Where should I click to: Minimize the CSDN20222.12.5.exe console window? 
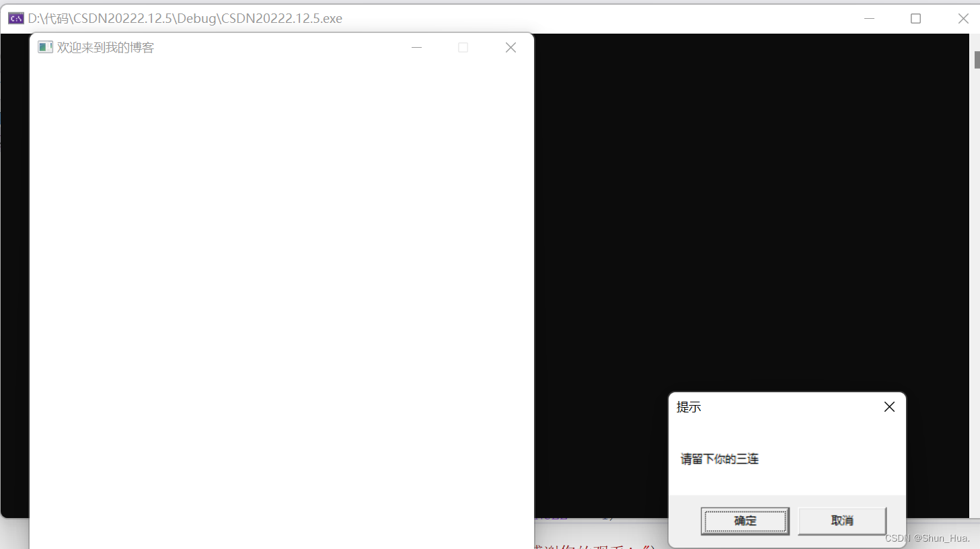869,18
